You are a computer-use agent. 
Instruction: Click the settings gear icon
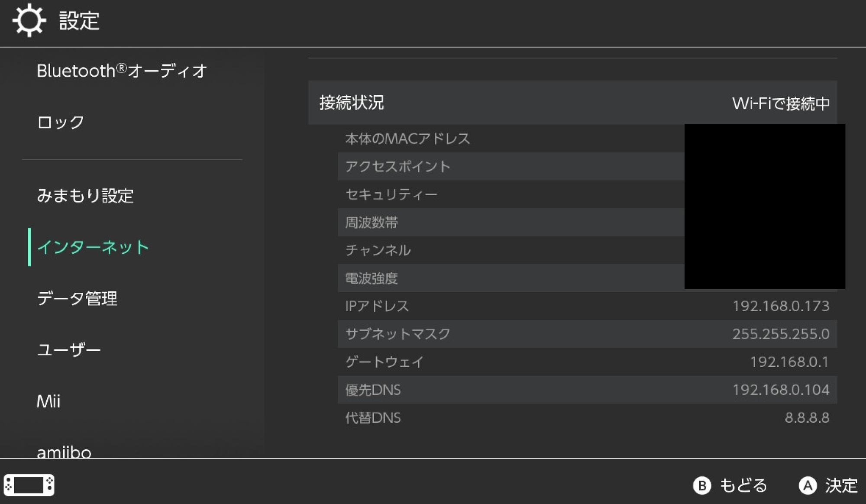click(29, 20)
